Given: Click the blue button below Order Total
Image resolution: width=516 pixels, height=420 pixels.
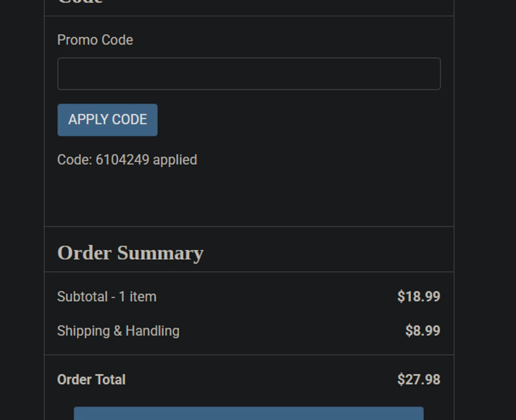Looking at the screenshot, I should pyautogui.click(x=248, y=413).
